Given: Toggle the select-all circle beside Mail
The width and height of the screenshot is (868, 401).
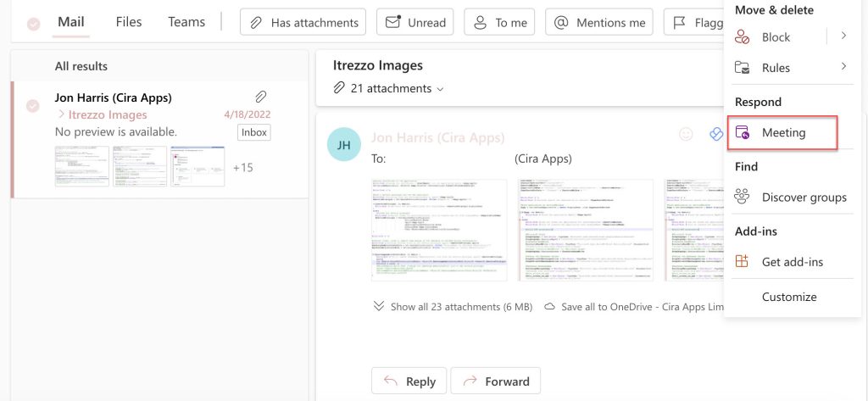Looking at the screenshot, I should 34,24.
